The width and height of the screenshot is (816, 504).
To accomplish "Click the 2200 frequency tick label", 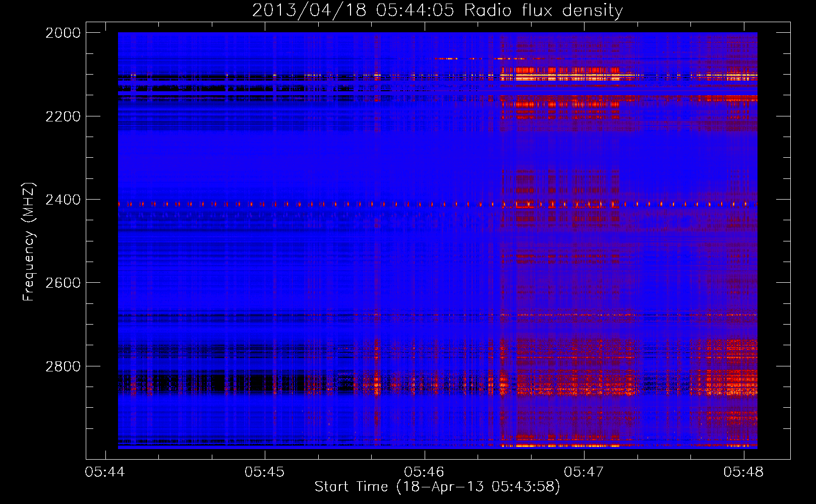I will tap(63, 117).
